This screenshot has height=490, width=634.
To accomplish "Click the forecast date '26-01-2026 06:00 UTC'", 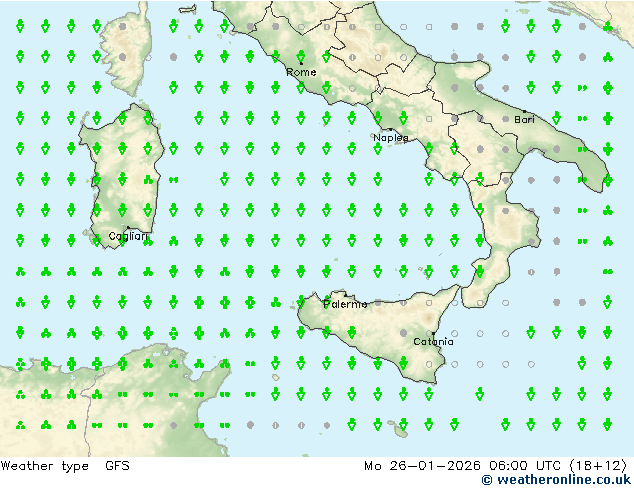I will click(x=475, y=466).
